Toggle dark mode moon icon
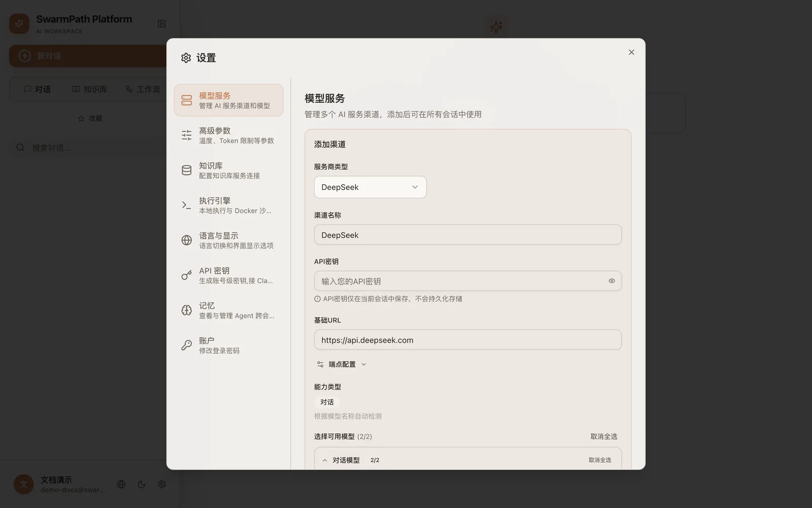 click(142, 484)
